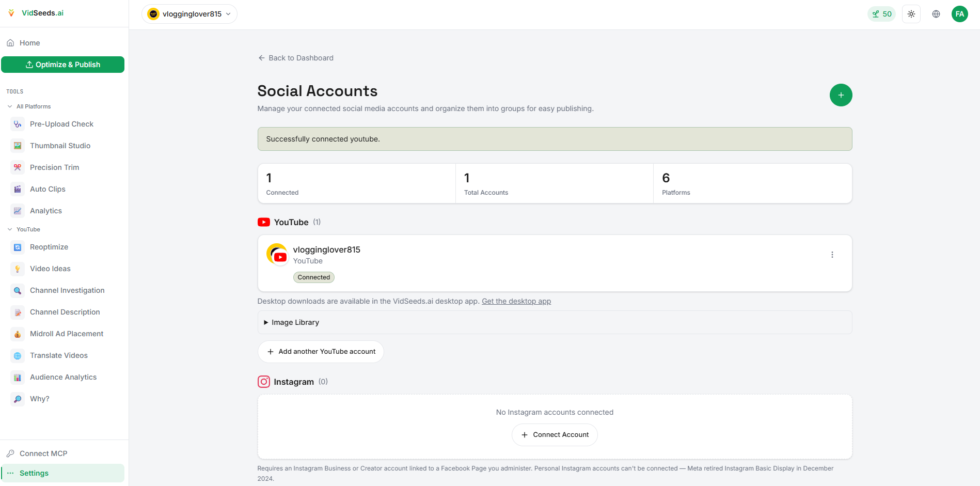The image size is (980, 486).
Task: Click the Platforms count stat card
Action: [753, 183]
